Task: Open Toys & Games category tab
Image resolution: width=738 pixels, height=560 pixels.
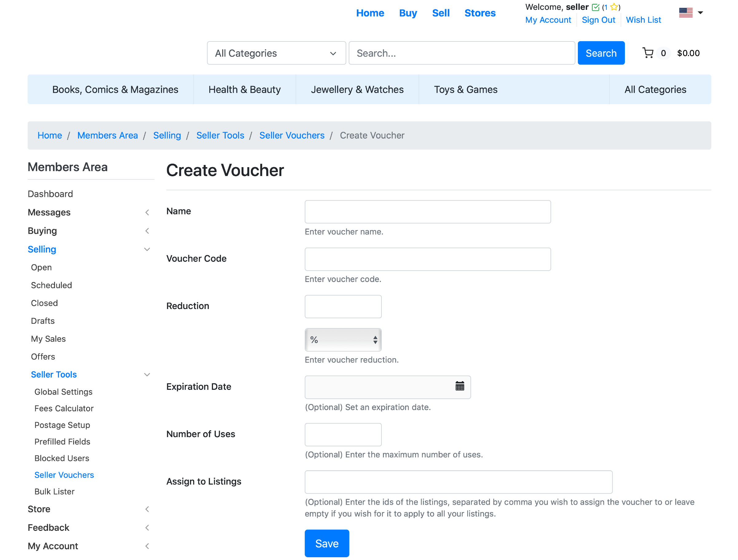Action: pyautogui.click(x=465, y=89)
